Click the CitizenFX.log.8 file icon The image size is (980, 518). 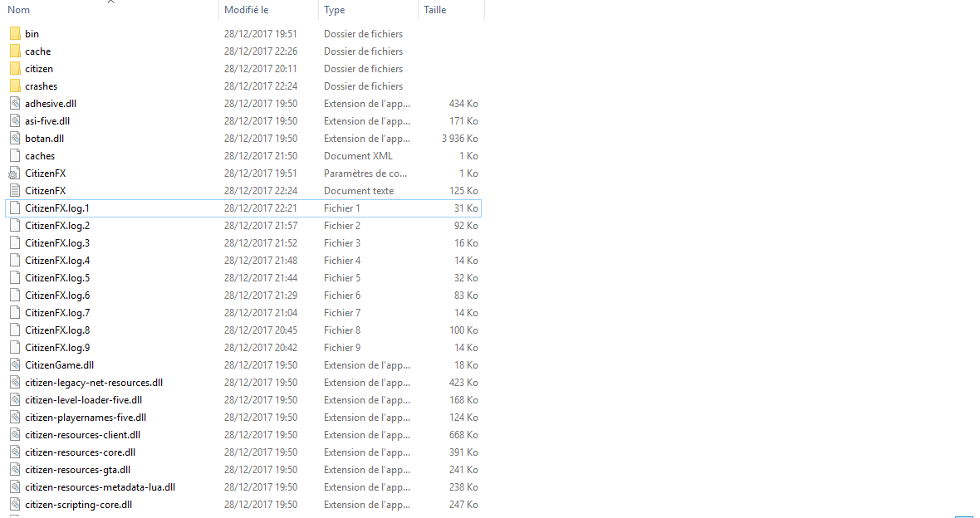[15, 330]
